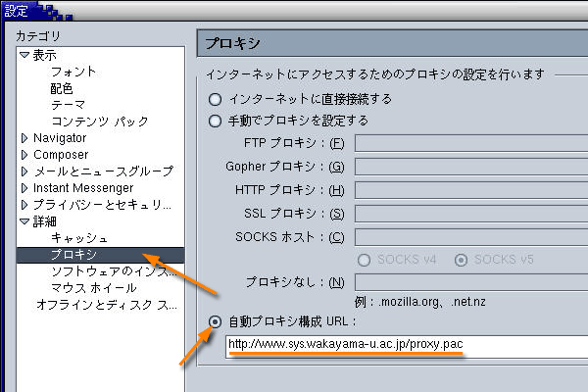Open the フォント settings item
Image resolution: width=588 pixels, height=392 pixels.
[73, 72]
